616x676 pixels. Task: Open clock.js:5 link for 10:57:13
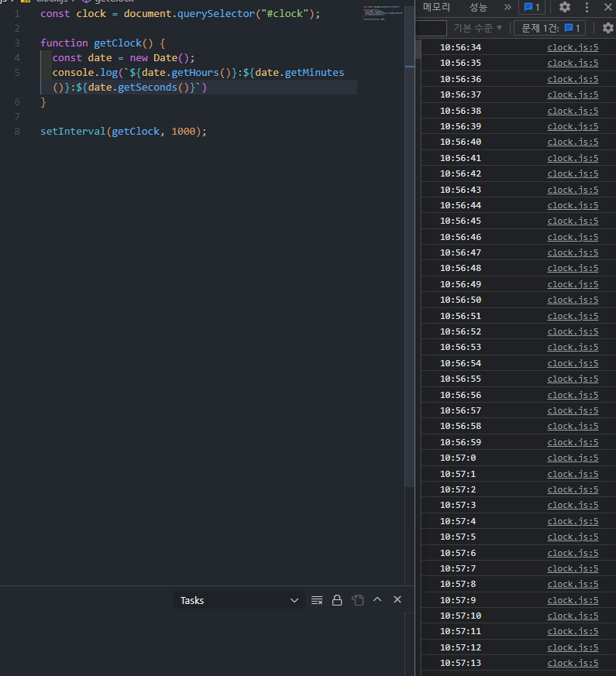tap(573, 663)
